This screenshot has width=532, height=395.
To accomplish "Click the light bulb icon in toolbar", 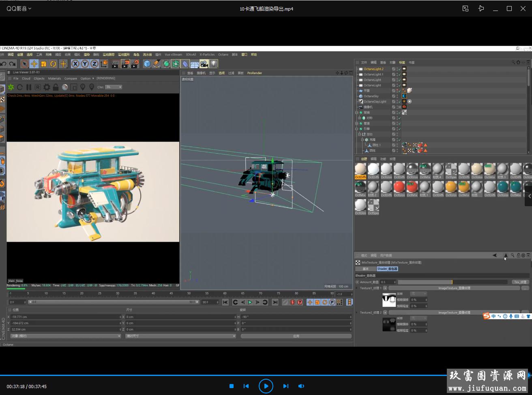I will tap(214, 64).
